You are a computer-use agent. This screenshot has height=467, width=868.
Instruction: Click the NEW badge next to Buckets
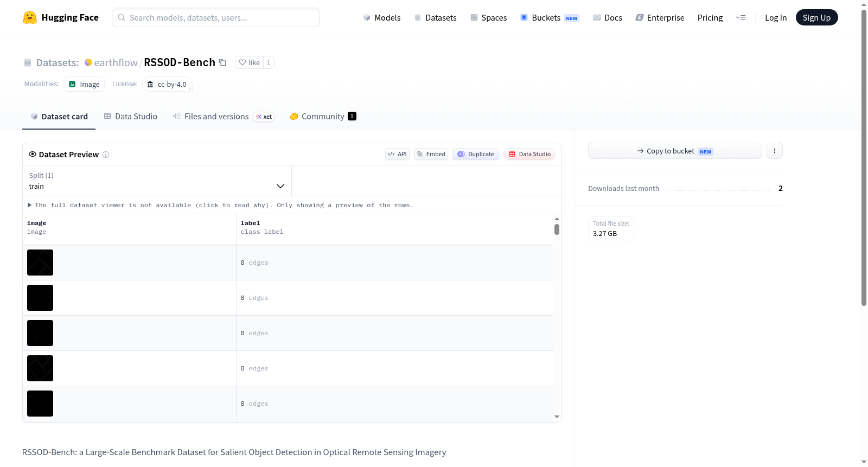(x=572, y=18)
